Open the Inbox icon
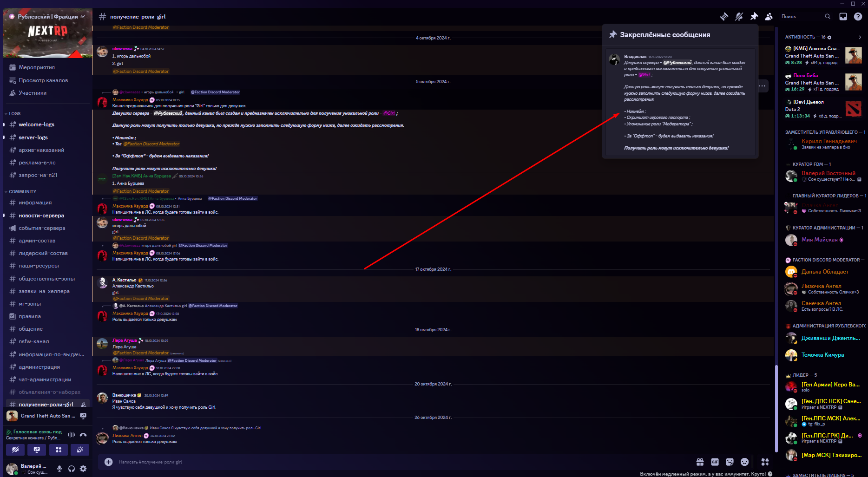Image resolution: width=868 pixels, height=477 pixels. (843, 17)
